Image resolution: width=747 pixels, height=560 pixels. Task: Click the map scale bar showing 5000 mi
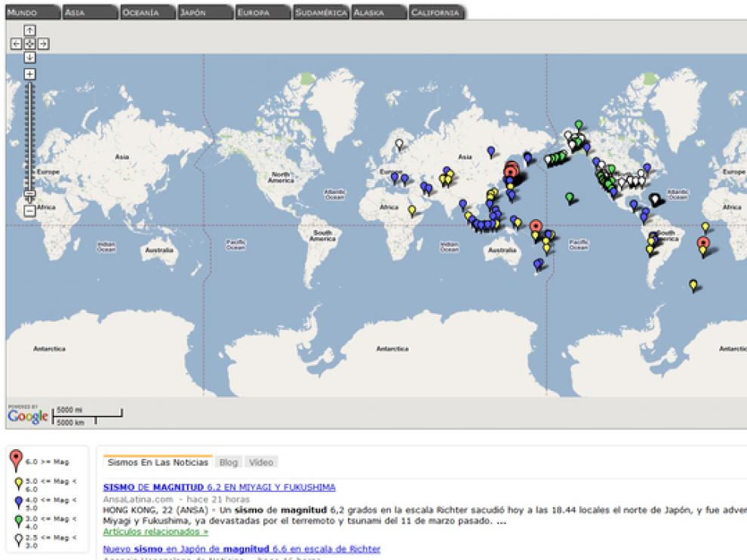(88, 416)
